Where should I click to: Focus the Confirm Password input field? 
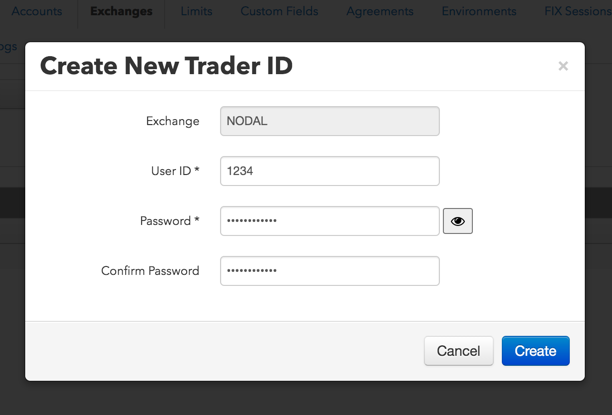(x=330, y=271)
